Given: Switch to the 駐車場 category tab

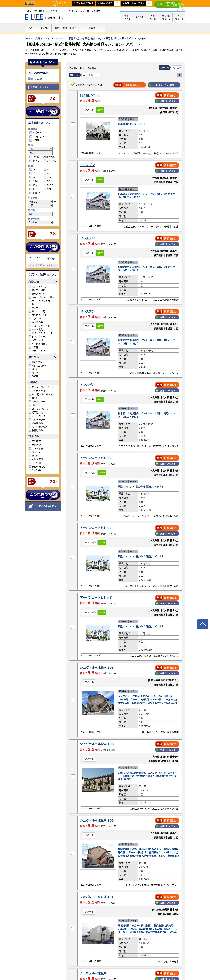Looking at the screenshot, I should point(92,28).
